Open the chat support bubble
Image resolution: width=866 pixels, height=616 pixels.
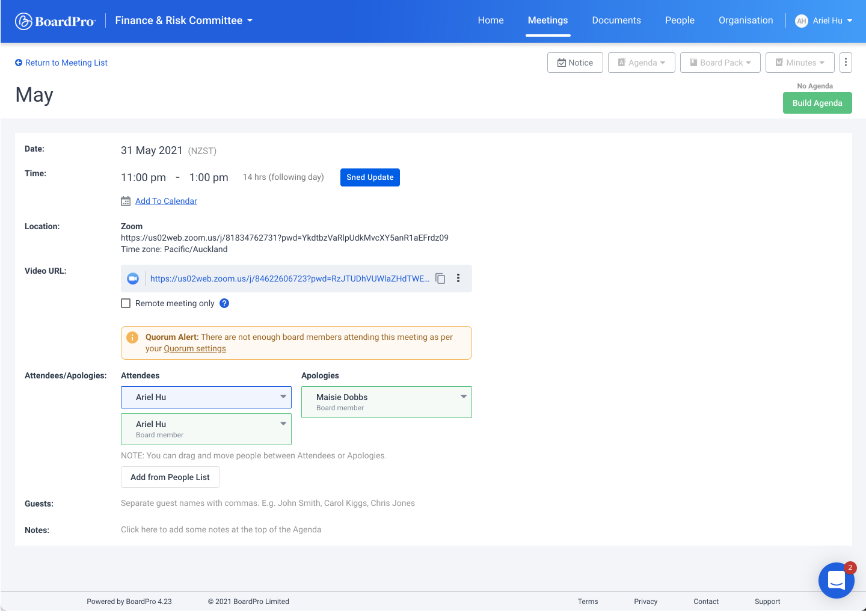pos(836,580)
